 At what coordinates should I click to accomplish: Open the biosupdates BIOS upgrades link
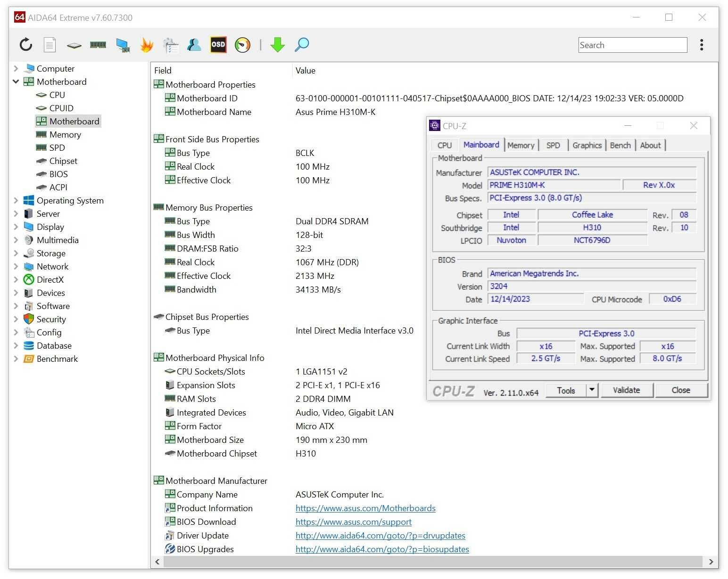click(x=382, y=549)
